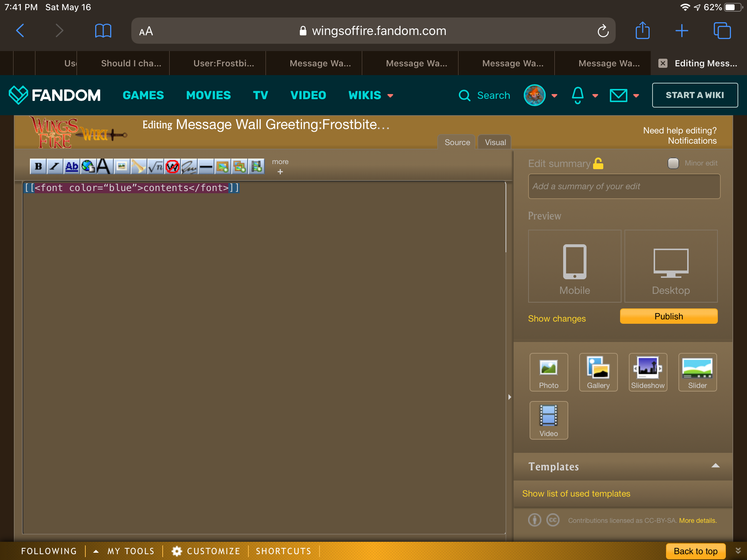This screenshot has height=560, width=747.
Task: Click the nowiki ignore-formatting icon
Action: click(x=172, y=167)
